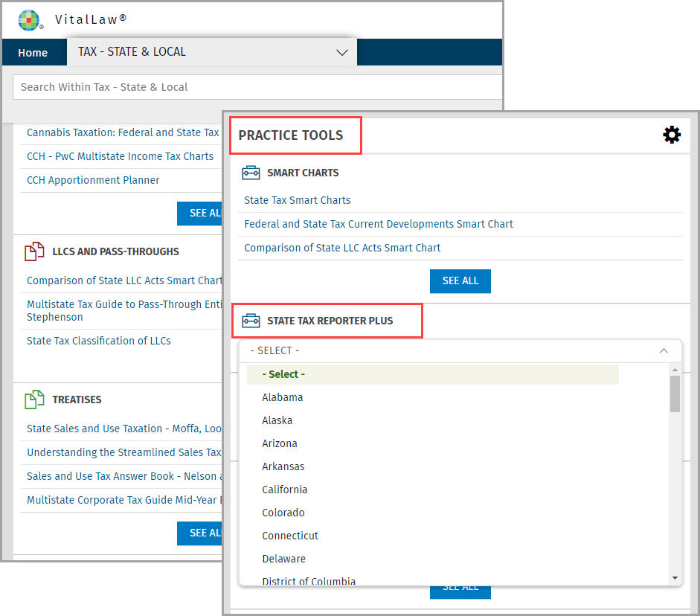Select Alabama from the state list
This screenshot has width=700, height=616.
point(283,397)
